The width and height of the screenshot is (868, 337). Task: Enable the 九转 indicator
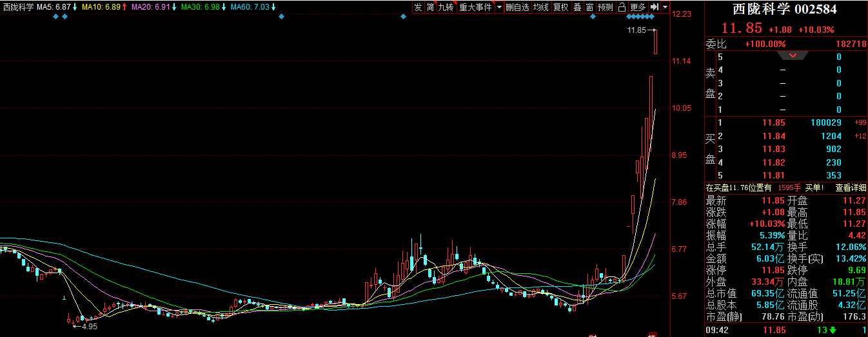(x=446, y=7)
